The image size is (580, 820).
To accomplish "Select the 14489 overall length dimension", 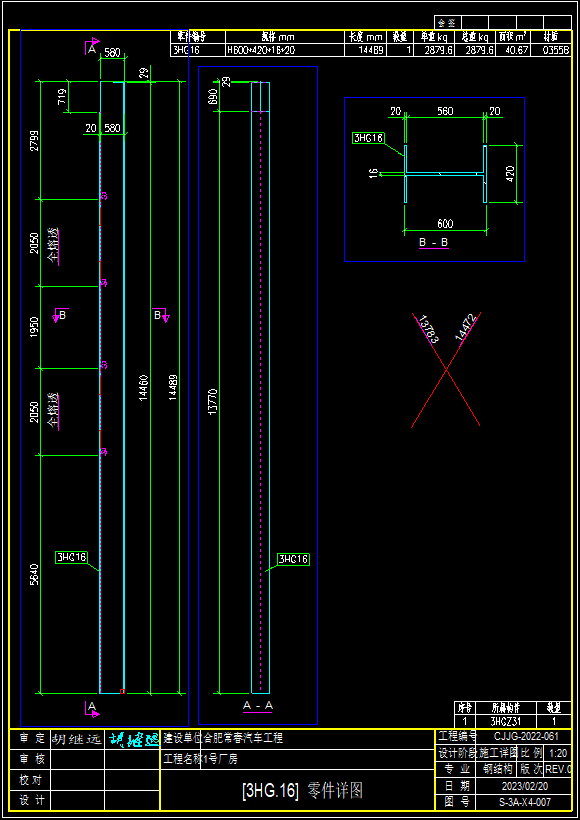I will [x=173, y=388].
